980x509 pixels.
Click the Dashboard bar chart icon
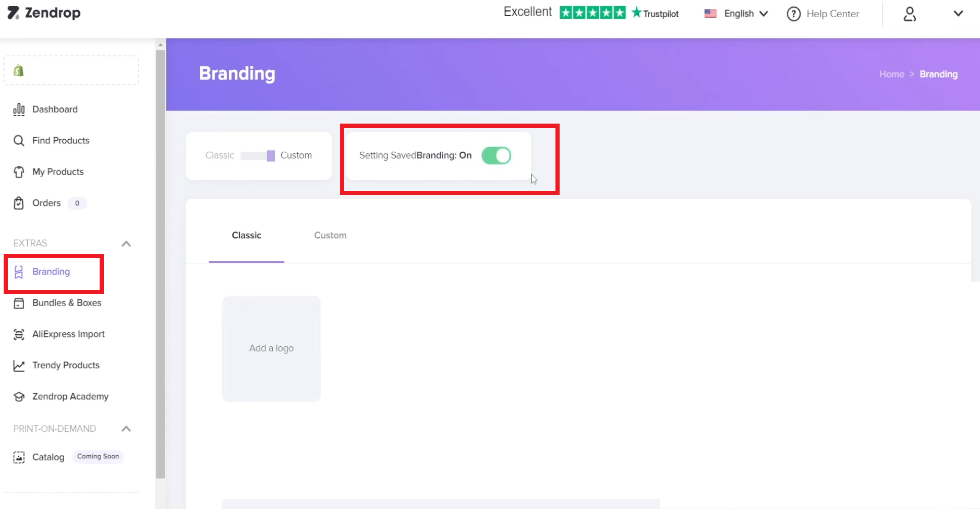pos(19,109)
